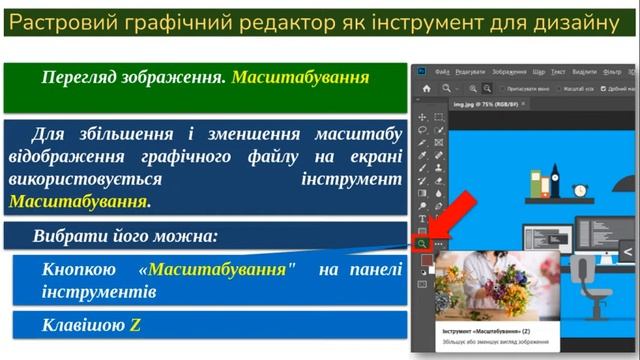This screenshot has height=360, width=640.
Task: Open the Редагувати menu
Action: pyautogui.click(x=470, y=72)
